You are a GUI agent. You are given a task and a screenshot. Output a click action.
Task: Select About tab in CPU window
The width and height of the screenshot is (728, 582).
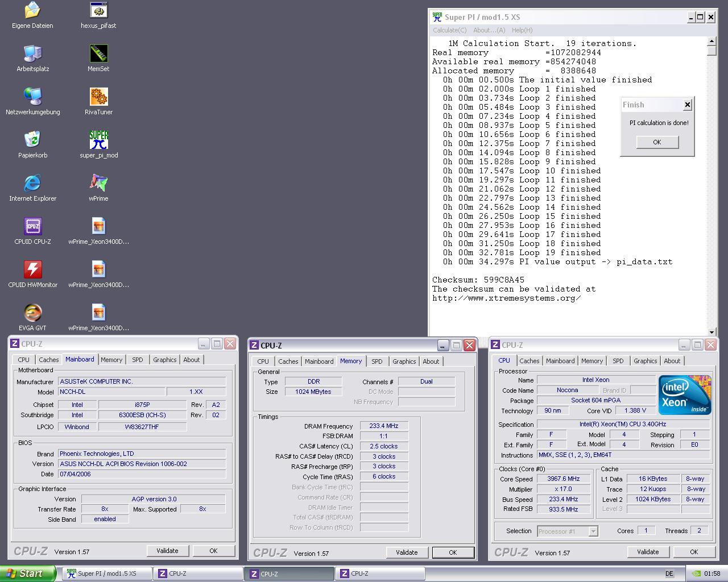pyautogui.click(x=672, y=361)
